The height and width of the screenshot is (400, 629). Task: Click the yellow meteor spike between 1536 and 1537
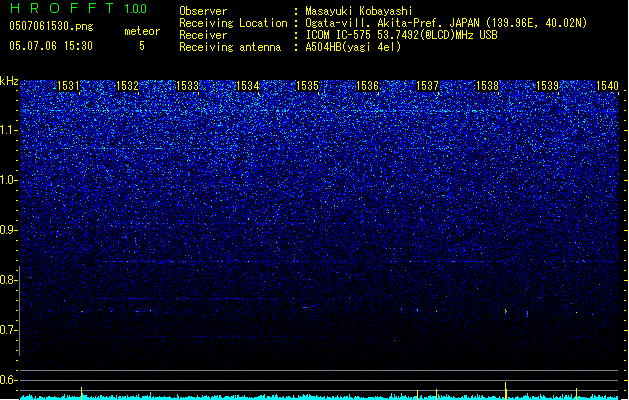418,395
